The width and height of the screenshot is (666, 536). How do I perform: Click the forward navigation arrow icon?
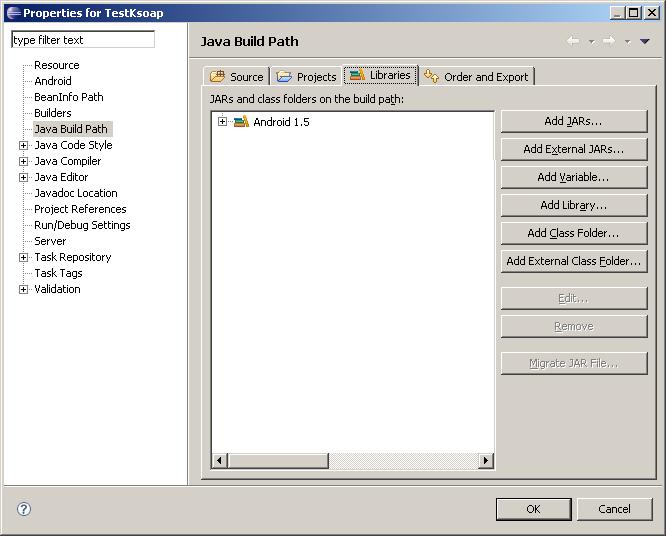609,41
